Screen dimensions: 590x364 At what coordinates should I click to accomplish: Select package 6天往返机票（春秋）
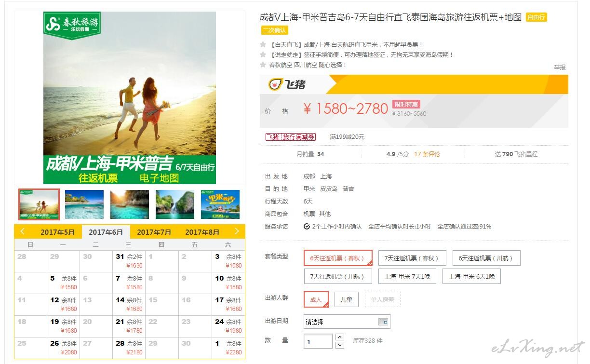tap(338, 258)
